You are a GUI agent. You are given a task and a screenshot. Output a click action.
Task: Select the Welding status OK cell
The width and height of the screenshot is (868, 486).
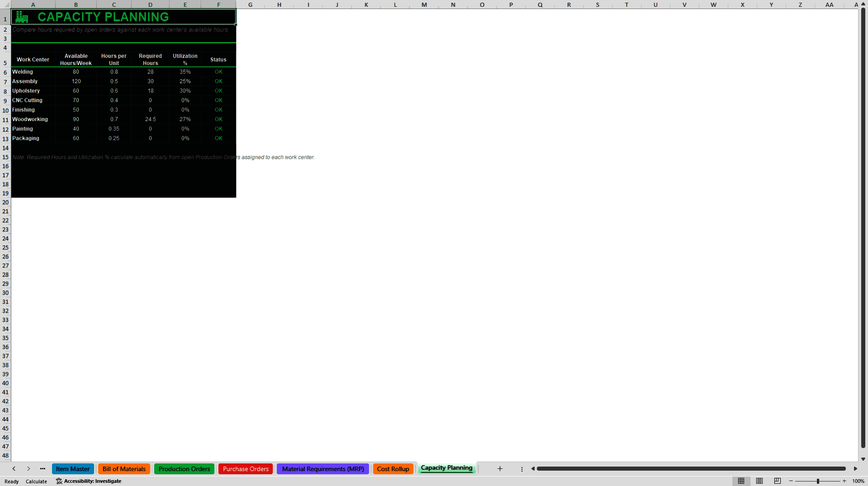(218, 72)
